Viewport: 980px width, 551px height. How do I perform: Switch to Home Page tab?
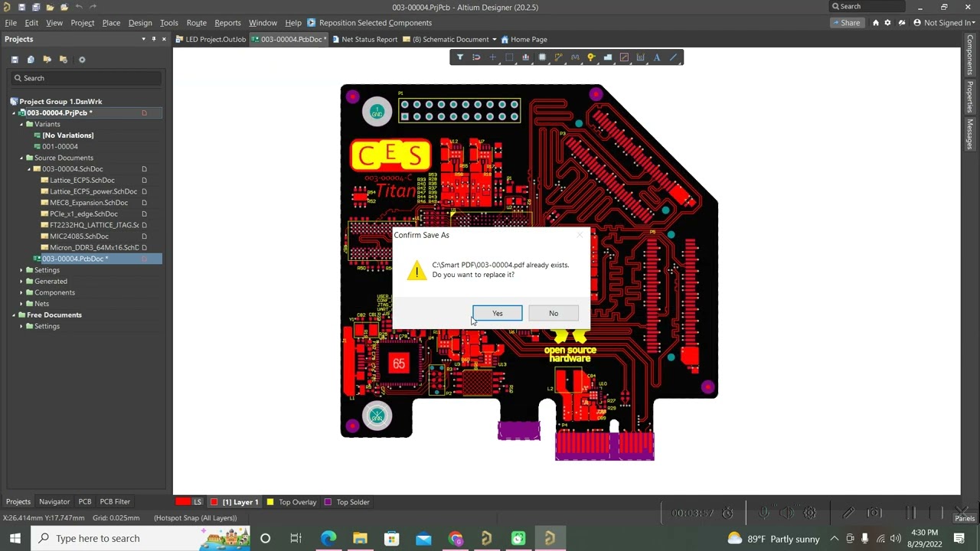[x=524, y=39]
